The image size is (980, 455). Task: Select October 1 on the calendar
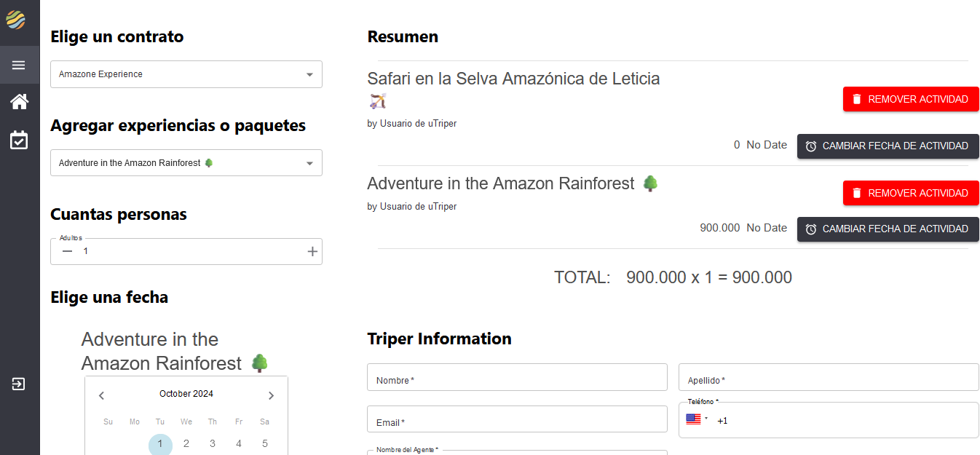pyautogui.click(x=160, y=444)
